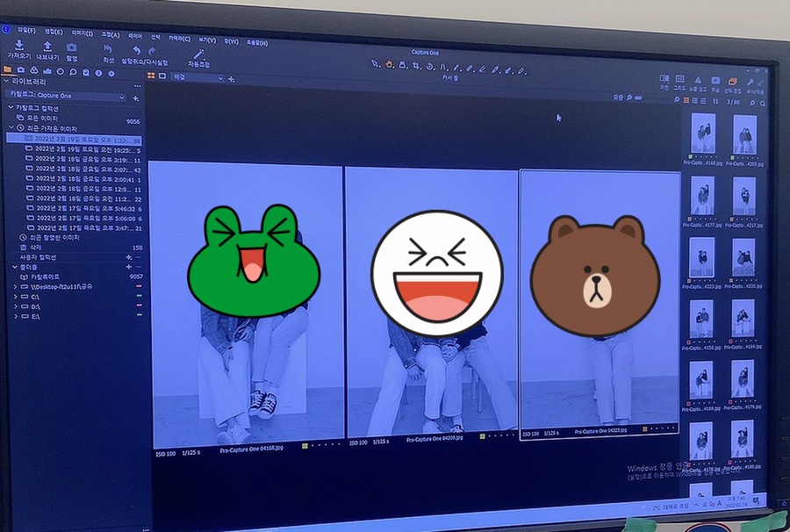
Task: Add a folder with 폴더들 plus button
Action: pos(129,267)
